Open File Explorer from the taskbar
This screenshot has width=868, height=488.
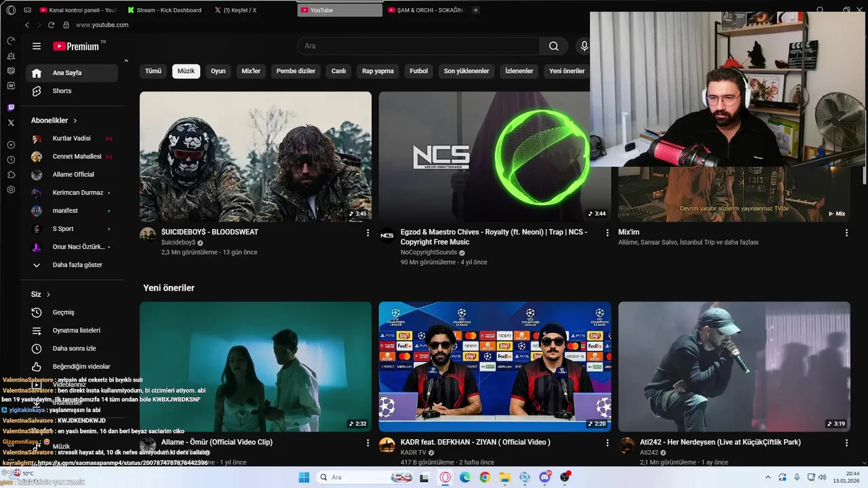point(505,477)
